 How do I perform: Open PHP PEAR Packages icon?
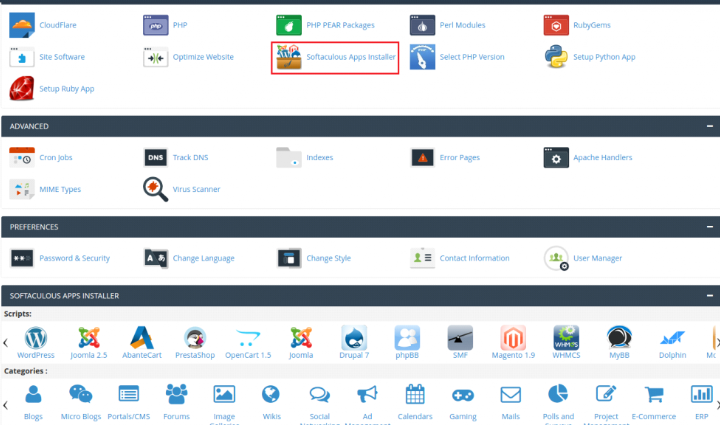[289, 25]
